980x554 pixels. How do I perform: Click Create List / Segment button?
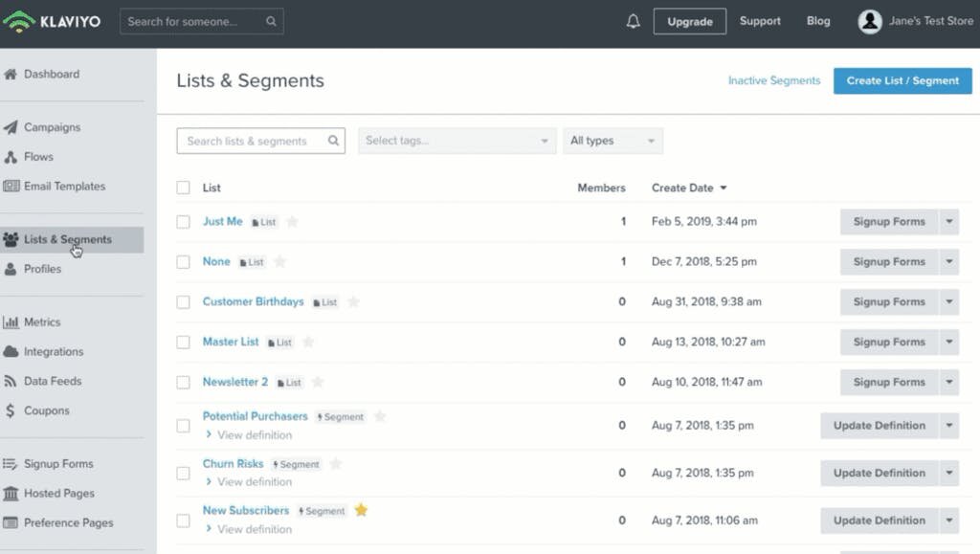(x=902, y=80)
